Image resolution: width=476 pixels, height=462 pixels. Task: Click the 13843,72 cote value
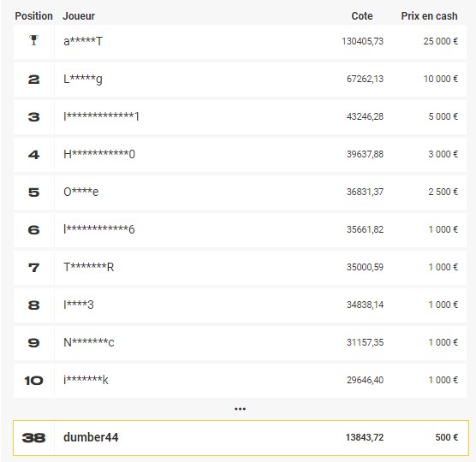365,437
